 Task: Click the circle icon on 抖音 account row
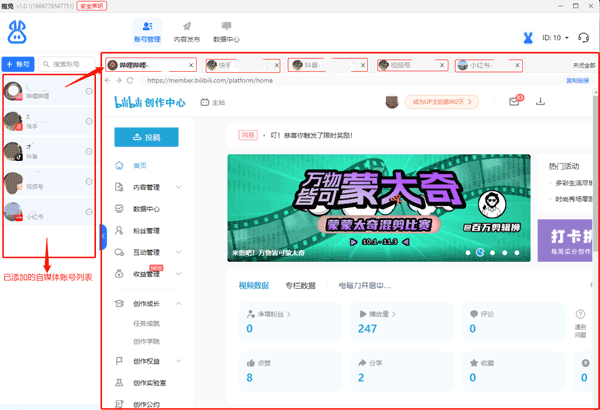(x=89, y=152)
